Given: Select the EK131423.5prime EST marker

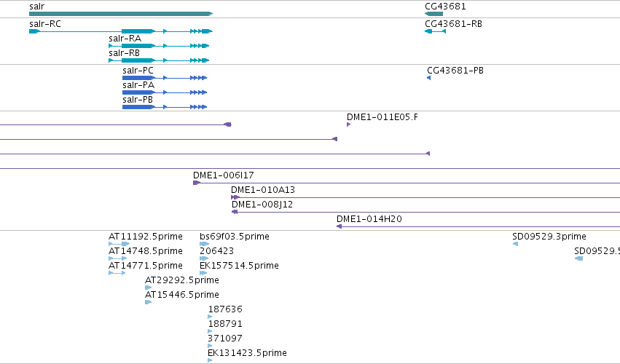Looking at the screenshot, I should click(210, 360).
